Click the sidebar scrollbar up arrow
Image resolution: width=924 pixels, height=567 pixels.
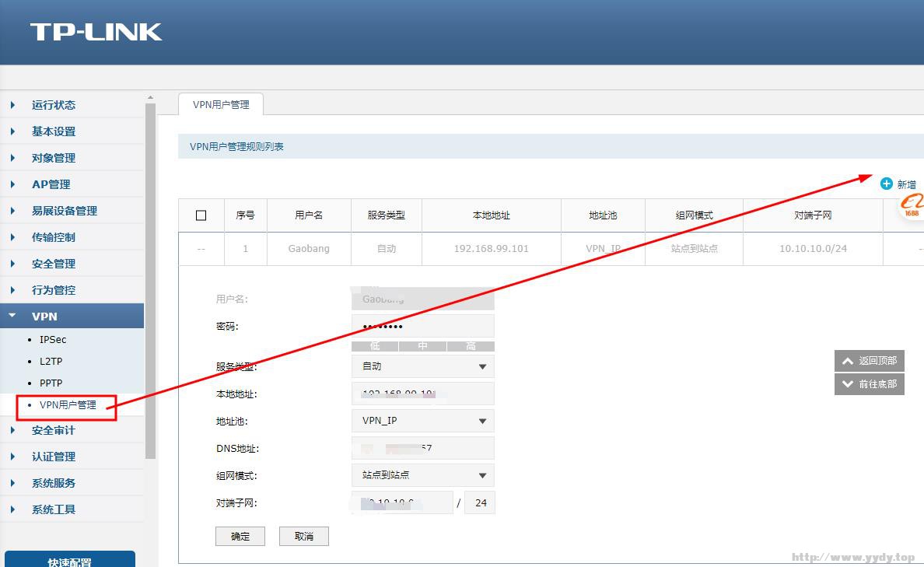(x=150, y=97)
